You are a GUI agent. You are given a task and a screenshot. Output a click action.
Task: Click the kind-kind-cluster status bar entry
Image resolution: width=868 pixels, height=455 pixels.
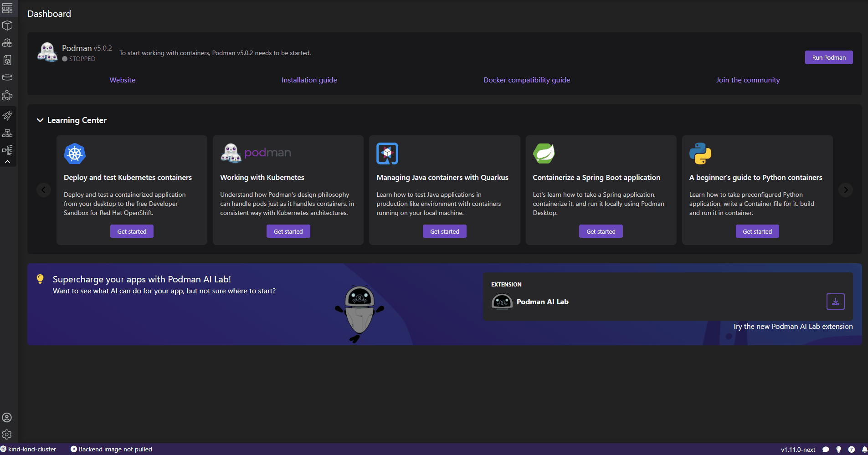click(28, 449)
